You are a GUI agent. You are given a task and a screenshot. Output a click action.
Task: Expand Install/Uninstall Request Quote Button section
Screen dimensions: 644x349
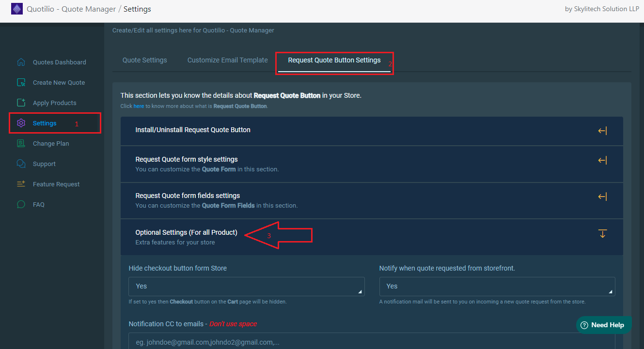point(602,131)
